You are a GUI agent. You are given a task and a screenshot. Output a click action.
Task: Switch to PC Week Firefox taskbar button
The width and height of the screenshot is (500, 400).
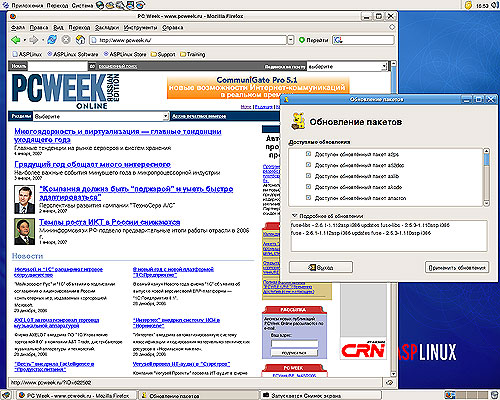[x=75, y=395]
